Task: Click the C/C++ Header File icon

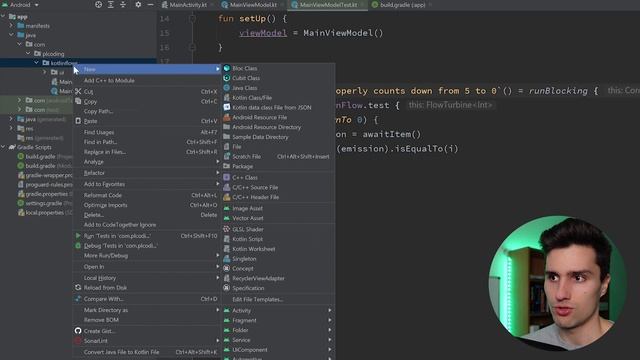Action: [227, 197]
